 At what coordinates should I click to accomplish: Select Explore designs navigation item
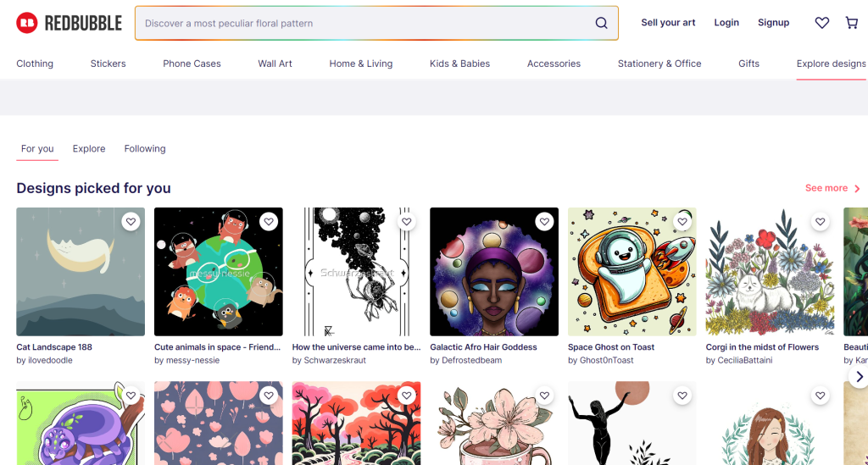(x=831, y=64)
